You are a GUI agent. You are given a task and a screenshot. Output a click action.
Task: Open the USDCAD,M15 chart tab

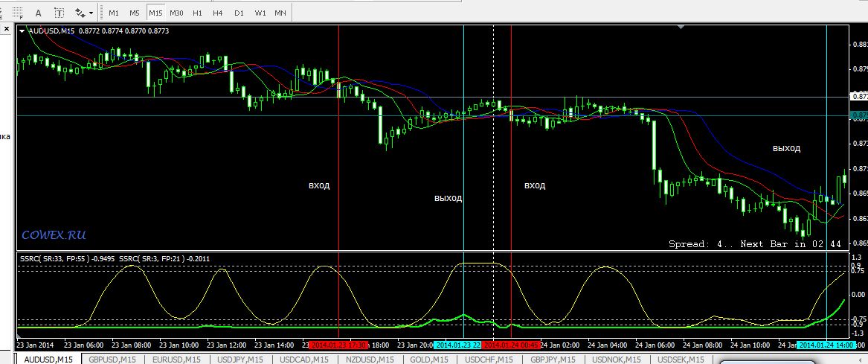point(304,360)
